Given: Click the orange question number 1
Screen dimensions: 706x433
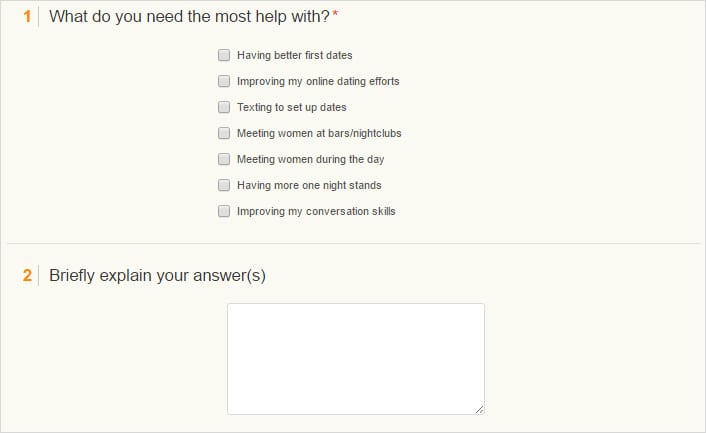Looking at the screenshot, I should pos(27,17).
